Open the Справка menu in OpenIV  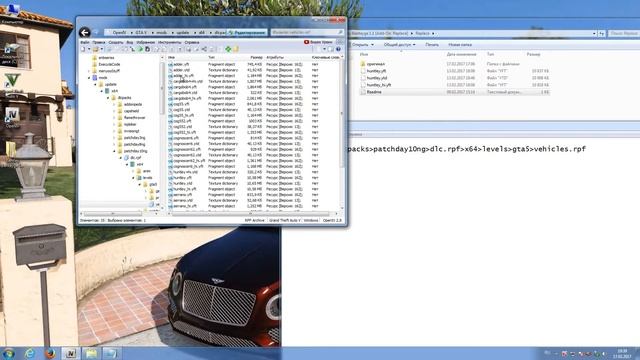tap(191, 42)
